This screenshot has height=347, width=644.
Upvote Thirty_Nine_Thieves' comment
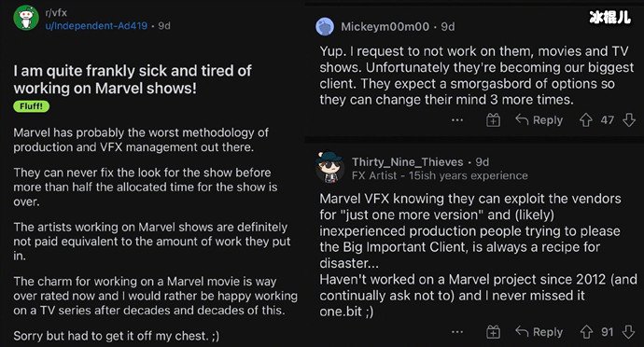586,332
